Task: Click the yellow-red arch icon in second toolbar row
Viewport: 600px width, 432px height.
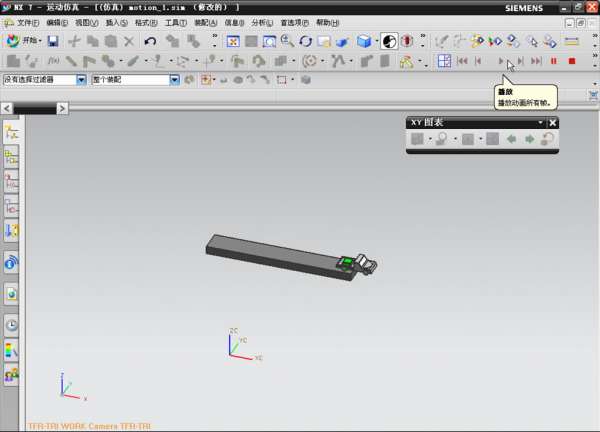Action: (x=406, y=61)
